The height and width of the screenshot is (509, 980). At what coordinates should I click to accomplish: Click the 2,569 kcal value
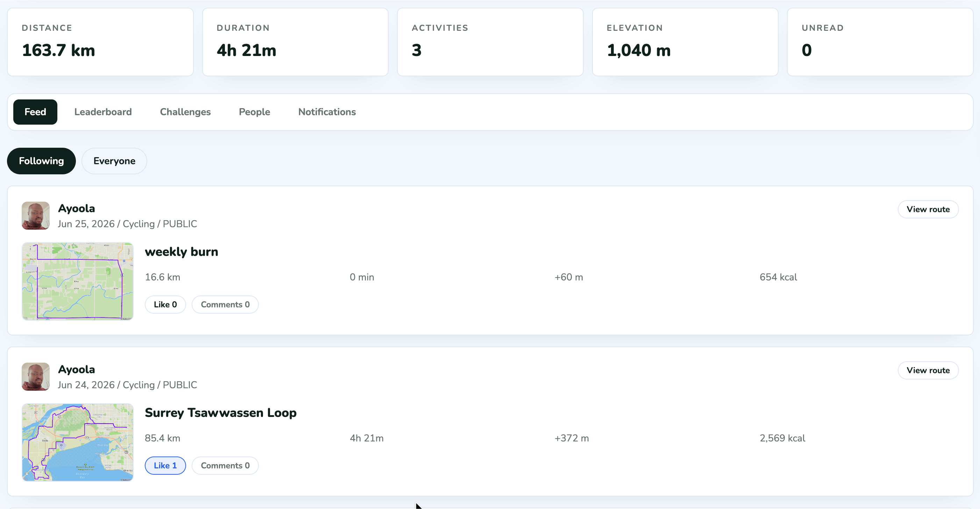(x=782, y=438)
